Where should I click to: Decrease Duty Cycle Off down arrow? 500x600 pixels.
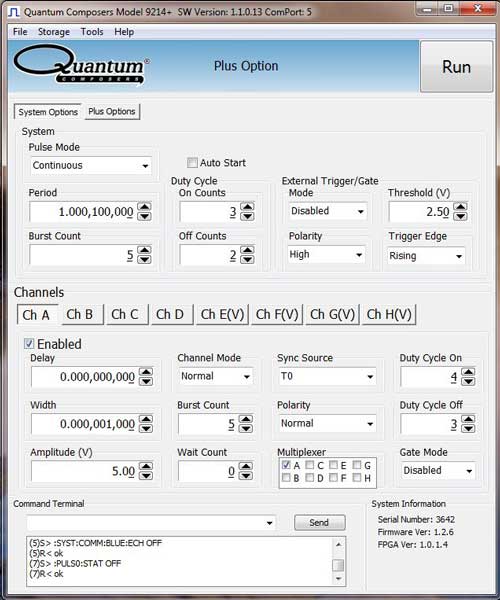468,429
